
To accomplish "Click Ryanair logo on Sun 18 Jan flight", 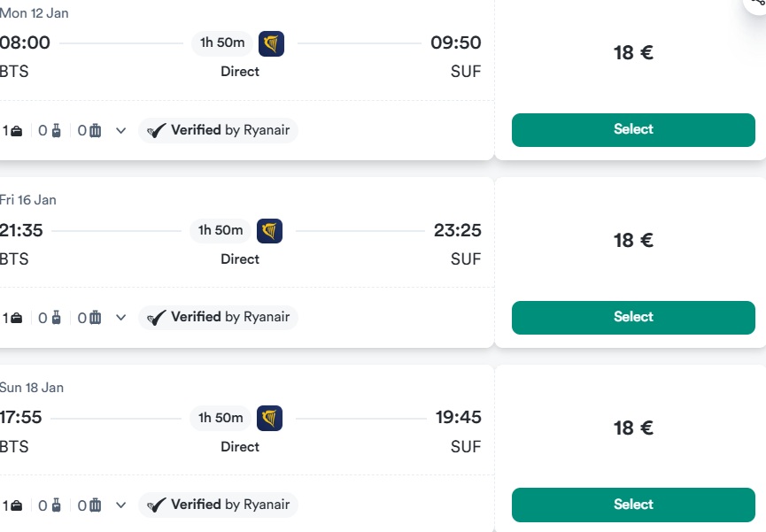I will coord(269,418).
